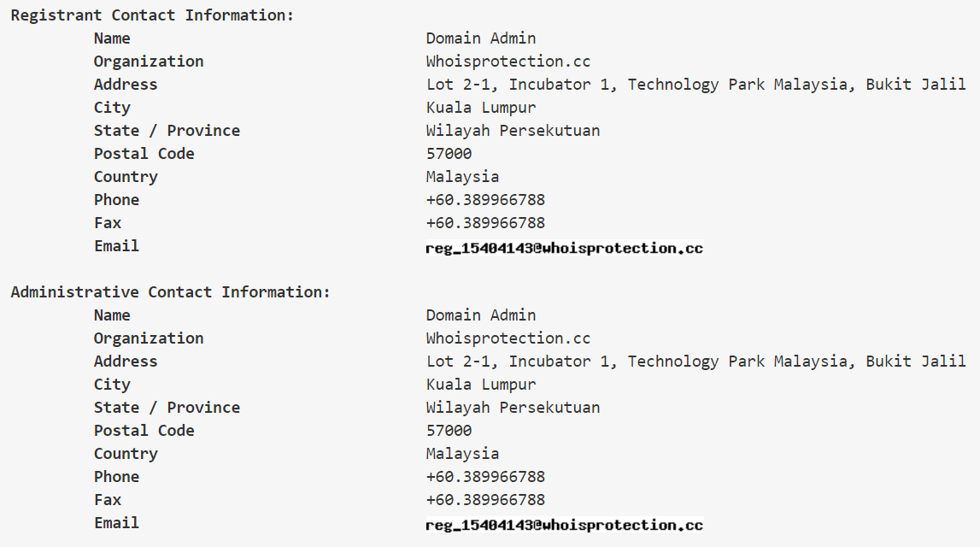Screen dimensions: 980x547
Task: Click the registrant postal code 57000
Action: (x=449, y=154)
